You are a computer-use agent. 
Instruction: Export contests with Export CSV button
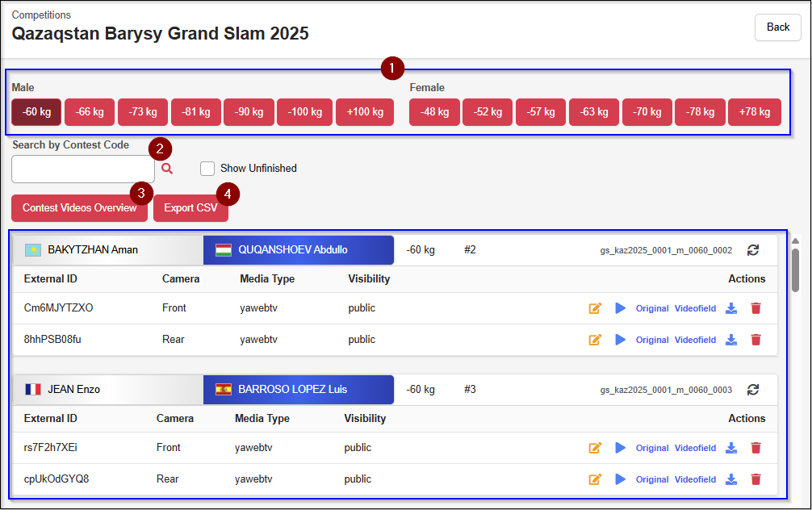click(190, 208)
